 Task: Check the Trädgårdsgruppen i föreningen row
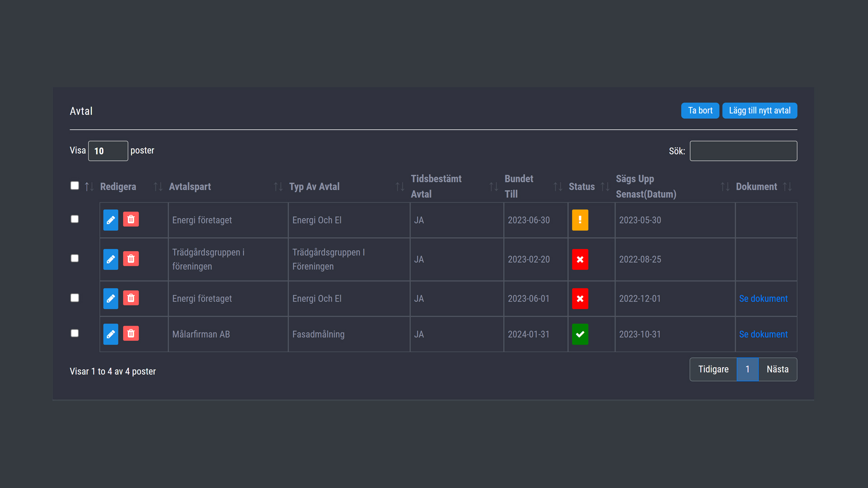point(75,258)
